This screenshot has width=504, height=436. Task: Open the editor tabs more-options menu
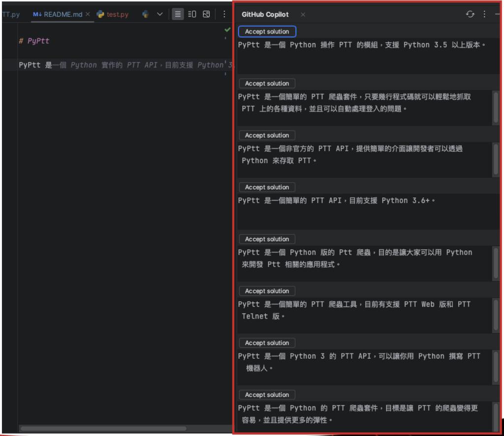tap(224, 14)
